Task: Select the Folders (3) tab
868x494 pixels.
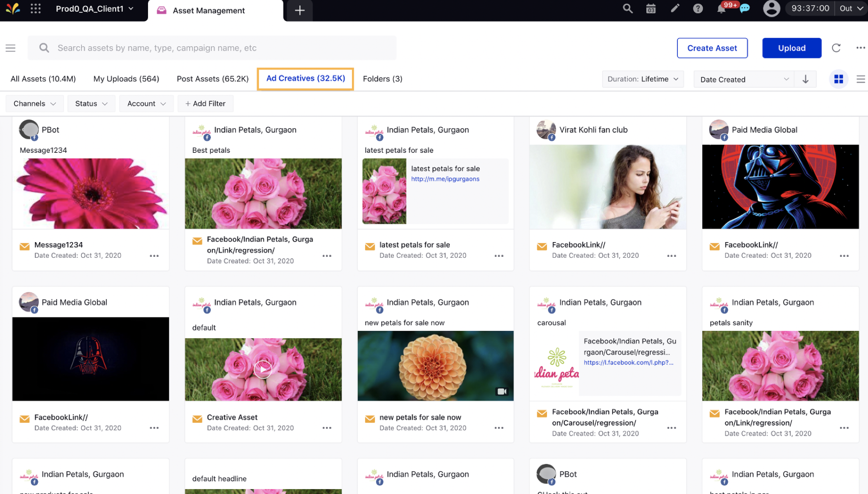Action: (x=382, y=79)
